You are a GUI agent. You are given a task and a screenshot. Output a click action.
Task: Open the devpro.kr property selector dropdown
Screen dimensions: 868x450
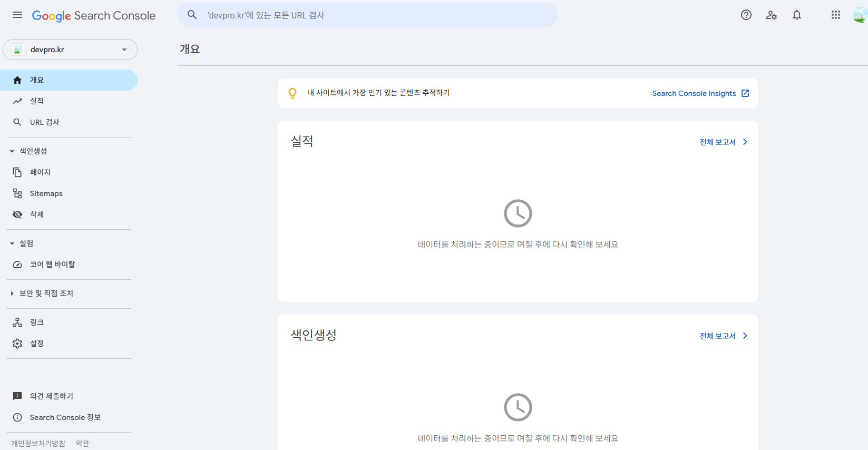pyautogui.click(x=70, y=50)
